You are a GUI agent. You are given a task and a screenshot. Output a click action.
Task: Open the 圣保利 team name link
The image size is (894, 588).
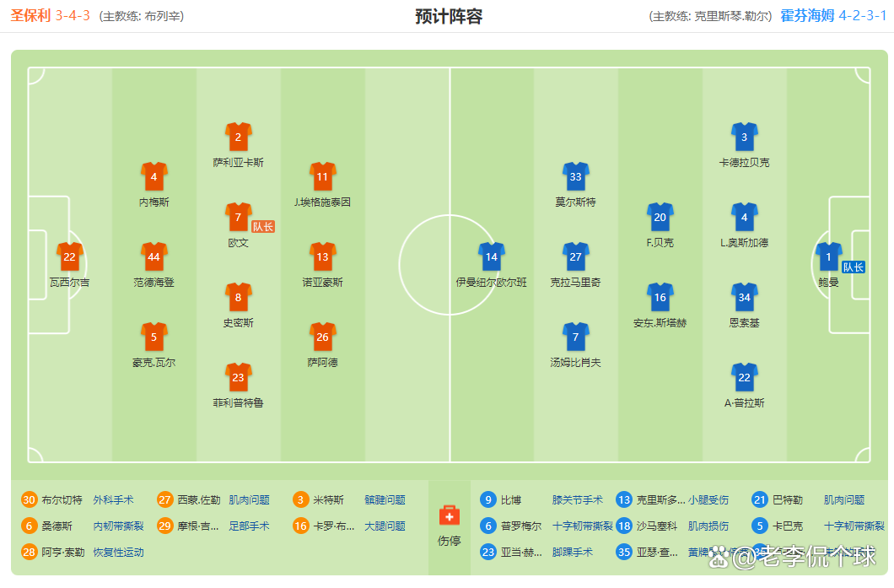point(30,15)
